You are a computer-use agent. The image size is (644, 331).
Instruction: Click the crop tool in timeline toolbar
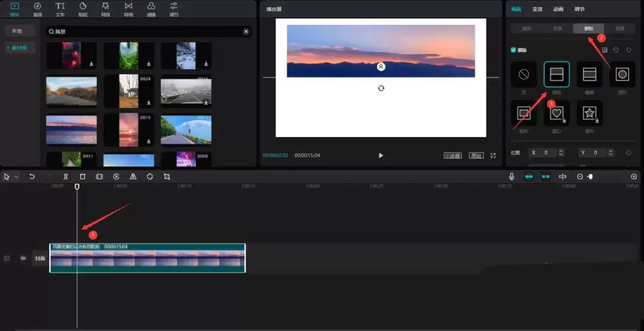click(167, 177)
